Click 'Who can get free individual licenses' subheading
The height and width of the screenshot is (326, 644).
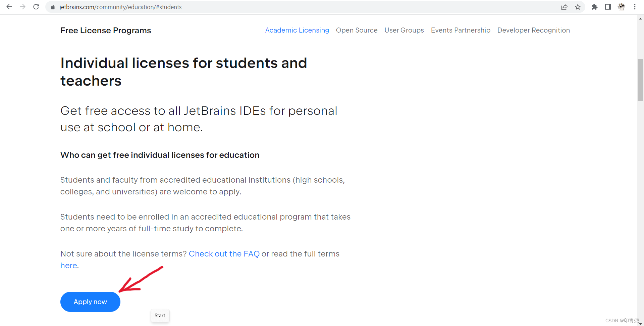[160, 155]
